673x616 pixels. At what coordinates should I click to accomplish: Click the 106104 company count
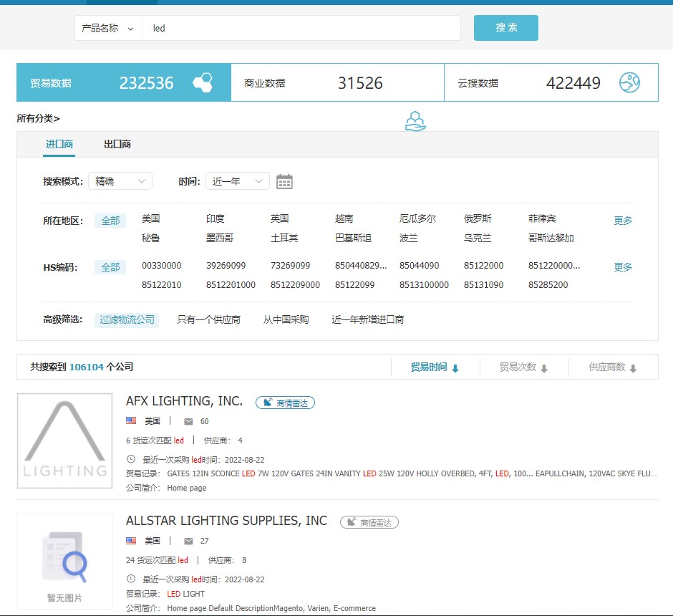coord(86,367)
